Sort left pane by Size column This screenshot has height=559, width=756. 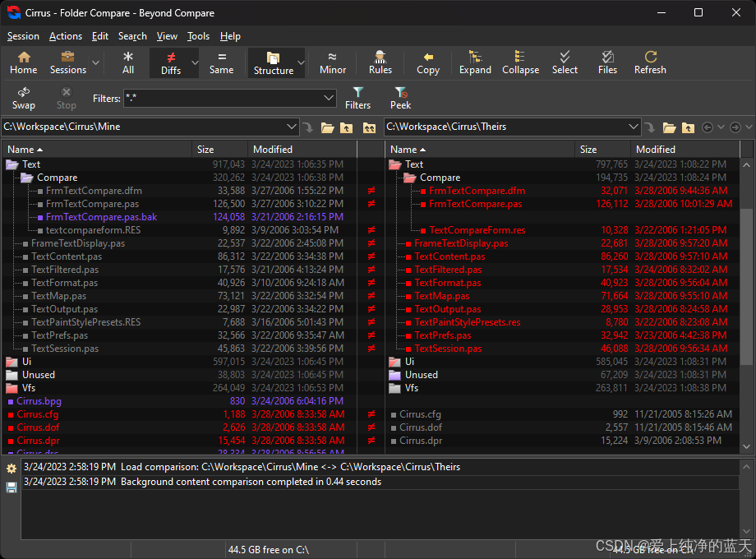tap(220, 150)
